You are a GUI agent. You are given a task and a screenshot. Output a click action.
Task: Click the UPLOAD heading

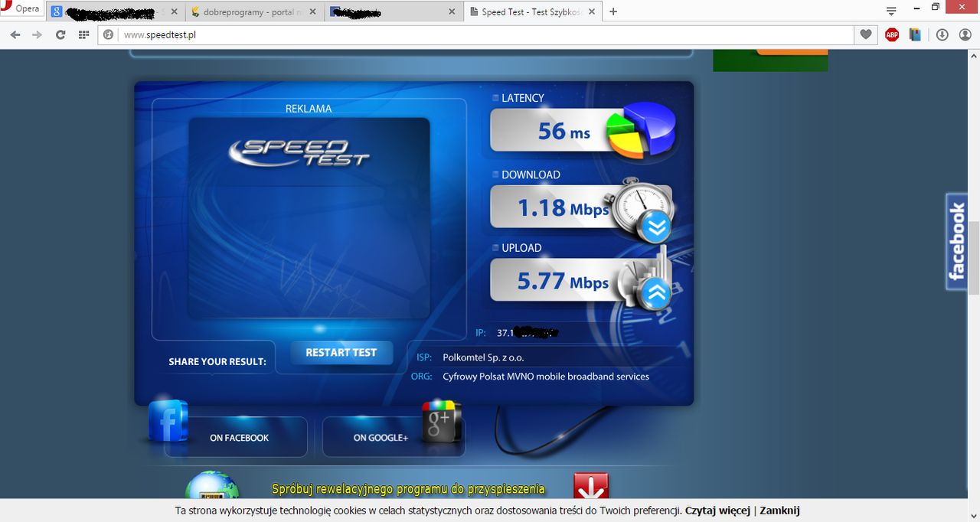[x=521, y=248]
